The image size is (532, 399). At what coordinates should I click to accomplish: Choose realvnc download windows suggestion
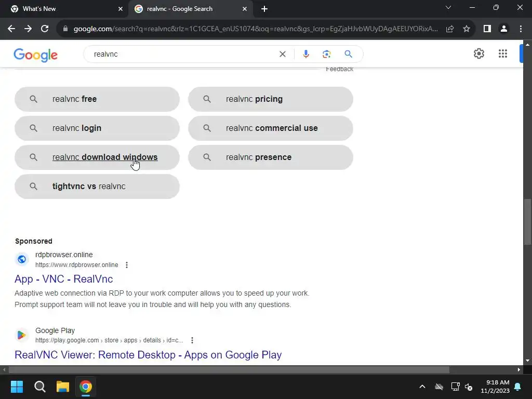[97, 157]
